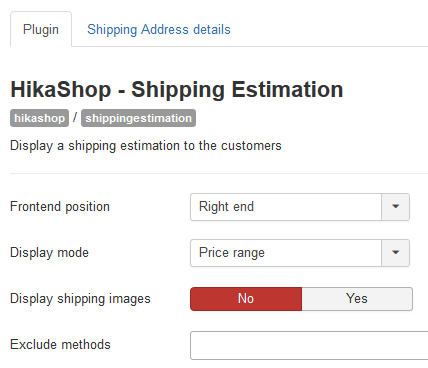Click the HikaShop - Shipping Estimation heading

177,89
